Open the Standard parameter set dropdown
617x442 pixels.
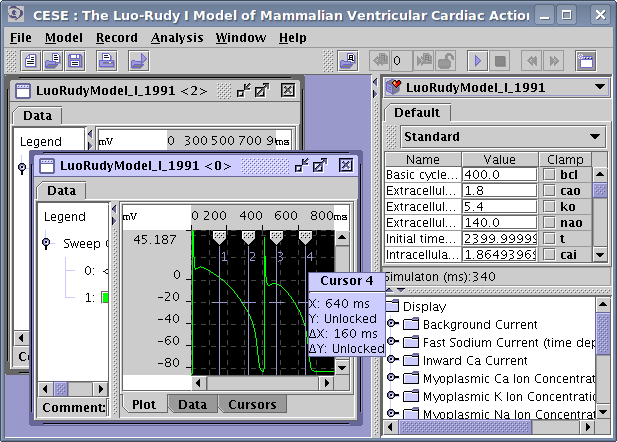point(502,136)
